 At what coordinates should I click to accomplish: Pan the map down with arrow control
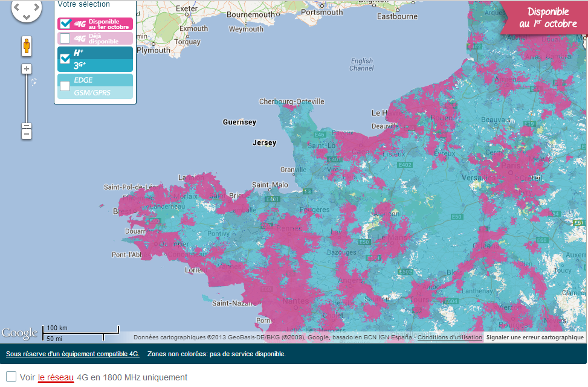(27, 17)
